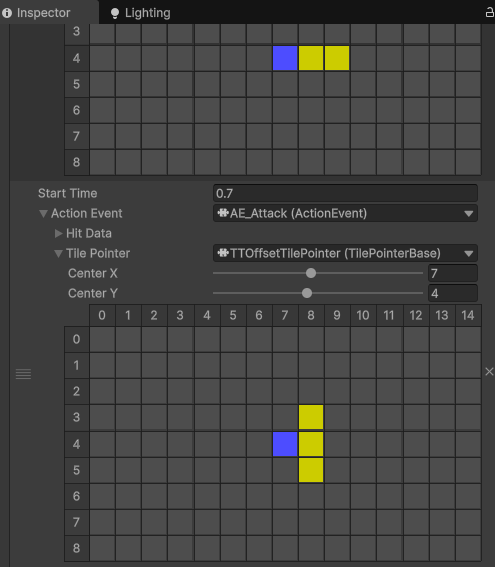The width and height of the screenshot is (495, 567).
Task: Toggle blue center tile in the upper grid
Action: pyautogui.click(x=285, y=58)
